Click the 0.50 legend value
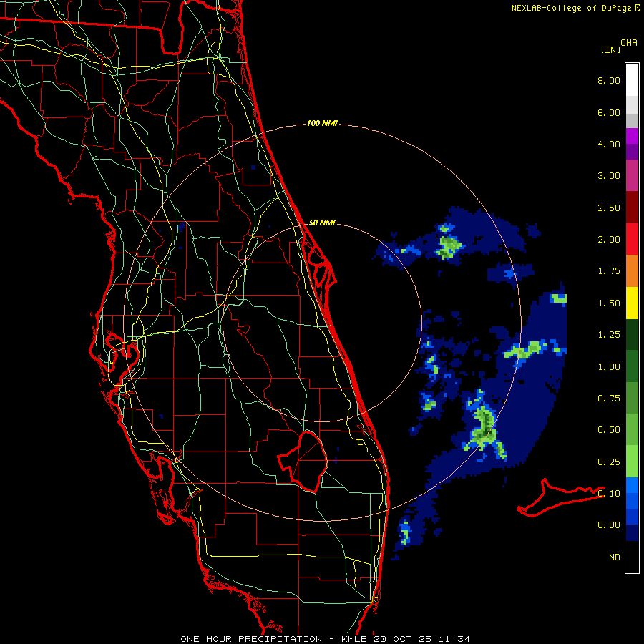This screenshot has width=644, height=644. pyautogui.click(x=609, y=430)
